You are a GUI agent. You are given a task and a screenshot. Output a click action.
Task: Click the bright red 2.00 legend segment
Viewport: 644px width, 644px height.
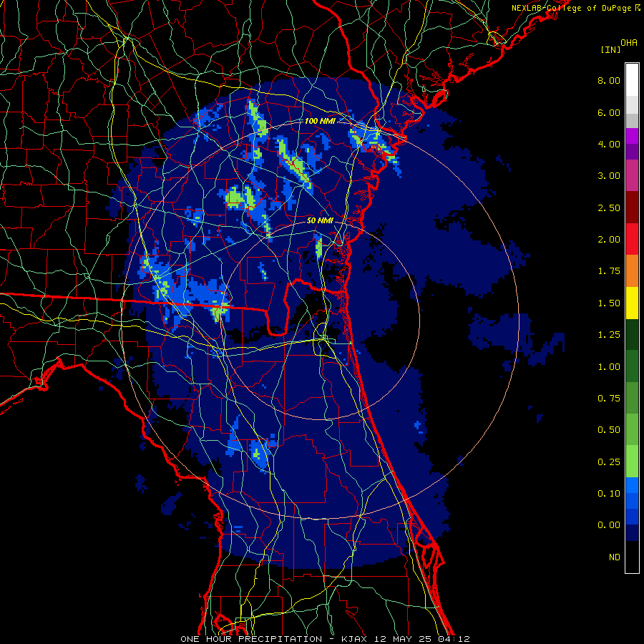point(632,239)
